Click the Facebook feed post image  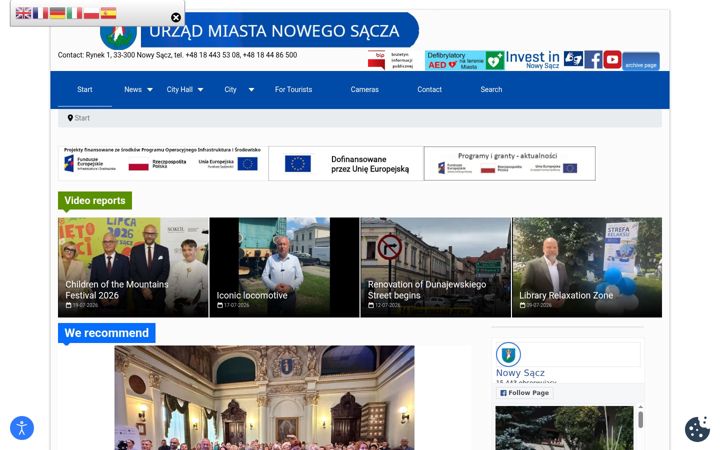(564, 428)
